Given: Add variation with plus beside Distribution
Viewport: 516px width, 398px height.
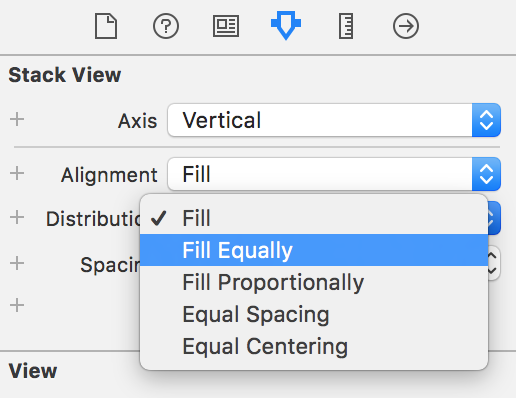Looking at the screenshot, I should pos(17,217).
